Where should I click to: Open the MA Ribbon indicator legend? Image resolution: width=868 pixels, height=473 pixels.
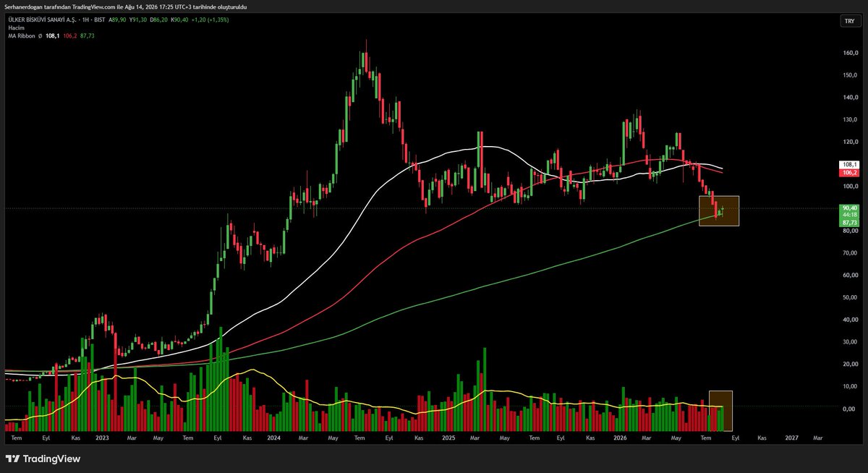[x=22, y=35]
